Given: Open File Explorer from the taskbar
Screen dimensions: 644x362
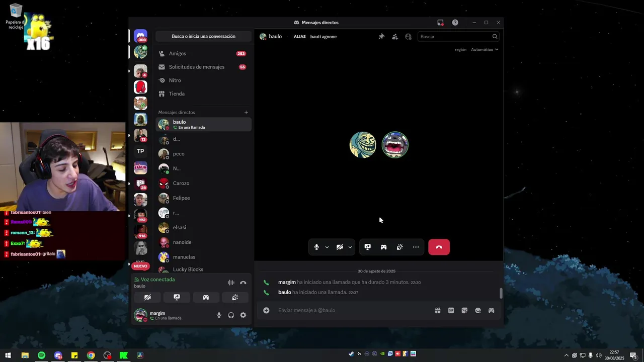Looking at the screenshot, I should pos(25,355).
